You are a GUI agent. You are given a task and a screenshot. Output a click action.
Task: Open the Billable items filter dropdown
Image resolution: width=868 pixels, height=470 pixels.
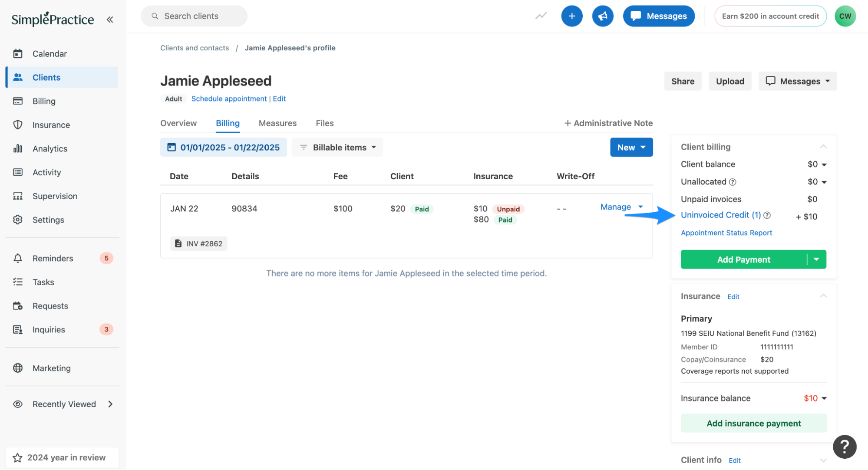pos(338,148)
